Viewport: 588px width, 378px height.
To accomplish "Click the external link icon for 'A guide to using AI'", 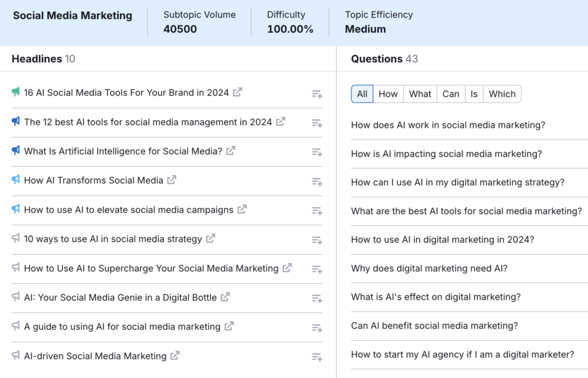I will (x=229, y=327).
